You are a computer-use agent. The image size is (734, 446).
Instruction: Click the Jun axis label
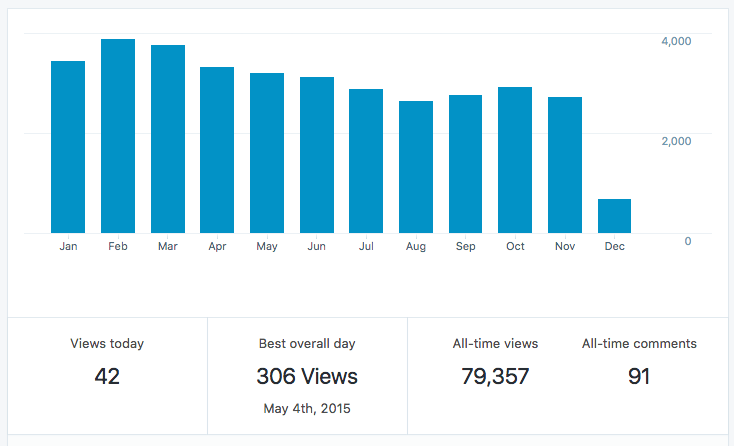[316, 246]
